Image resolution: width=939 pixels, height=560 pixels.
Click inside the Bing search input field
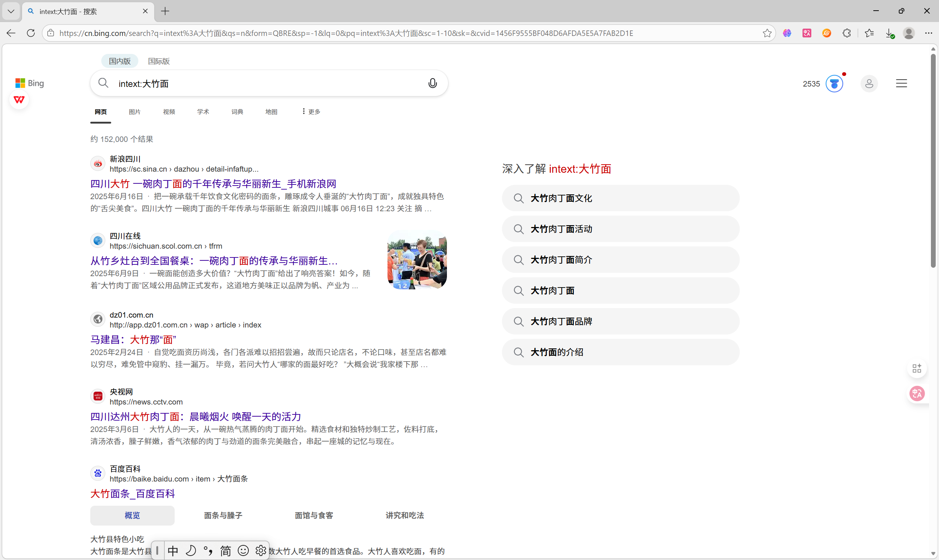(x=264, y=83)
